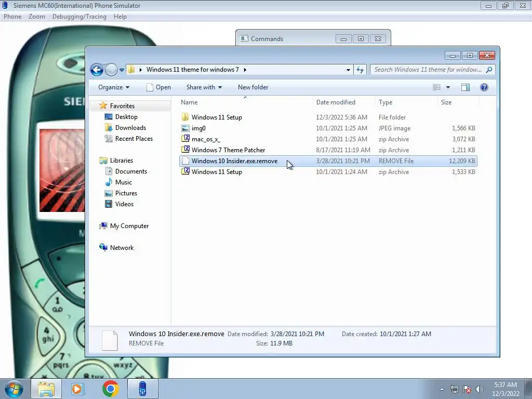This screenshot has height=399, width=532.
Task: Click the Forward navigation arrow in Explorer
Action: [111, 70]
